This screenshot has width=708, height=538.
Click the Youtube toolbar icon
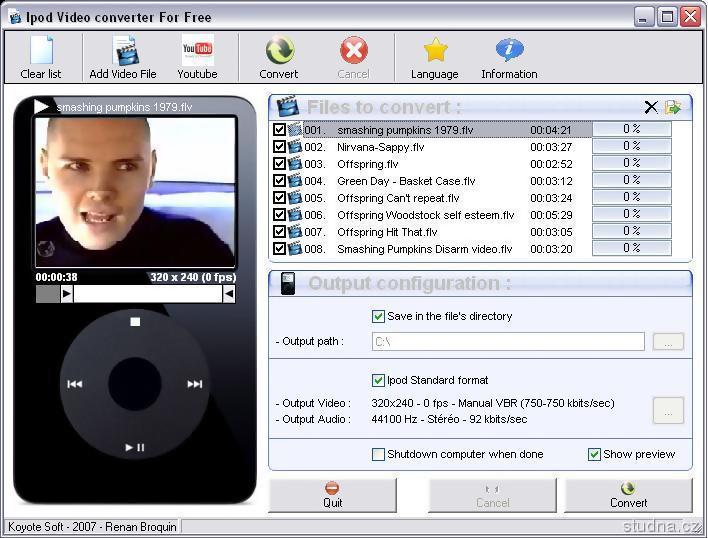(197, 57)
